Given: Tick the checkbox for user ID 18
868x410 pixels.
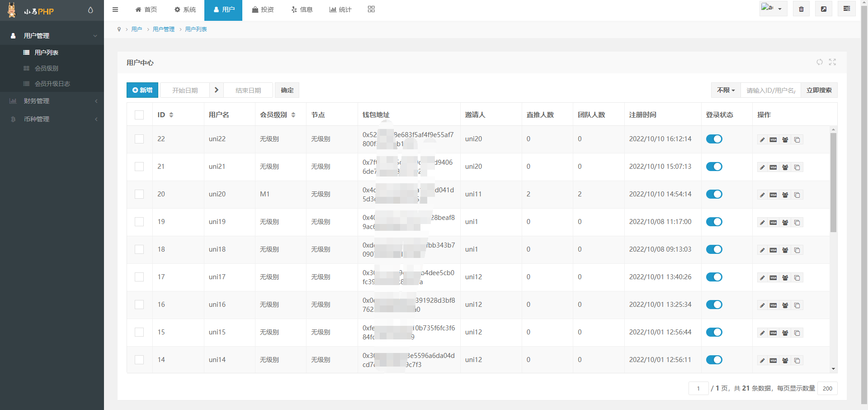Looking at the screenshot, I should pos(139,249).
